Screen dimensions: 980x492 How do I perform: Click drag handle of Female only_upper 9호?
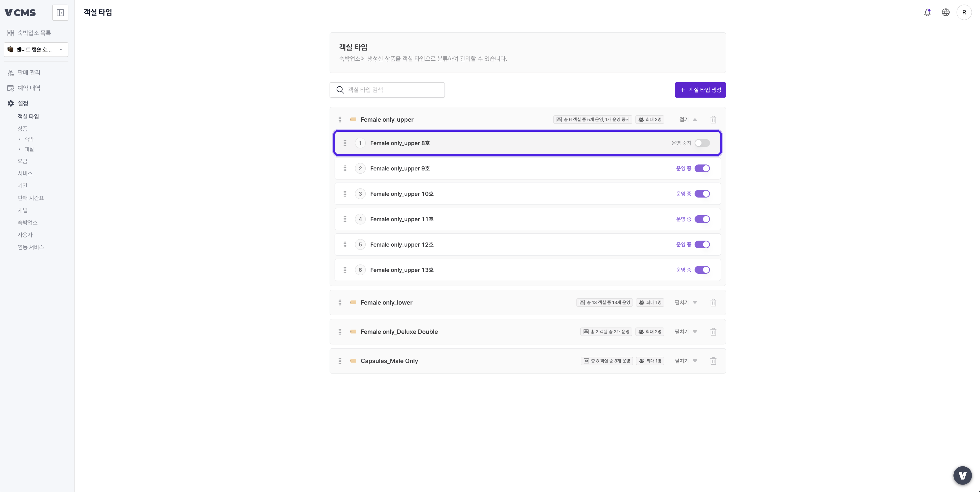(345, 168)
